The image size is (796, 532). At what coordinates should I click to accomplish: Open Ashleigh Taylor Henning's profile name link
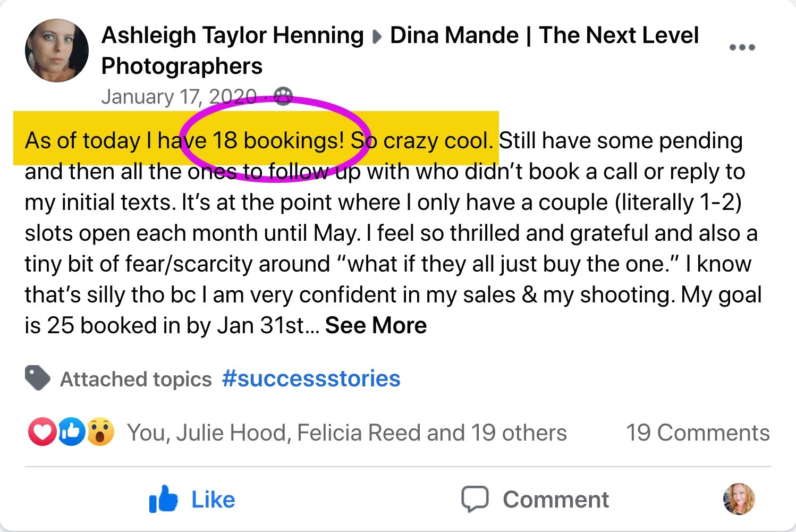(232, 36)
